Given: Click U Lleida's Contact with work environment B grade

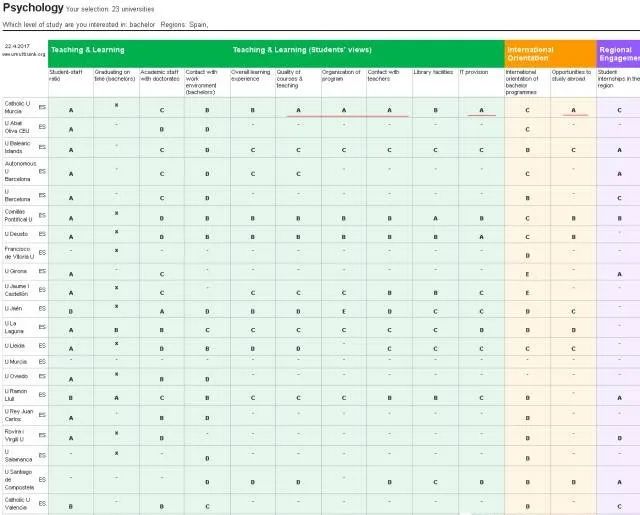Looking at the screenshot, I should point(207,349).
